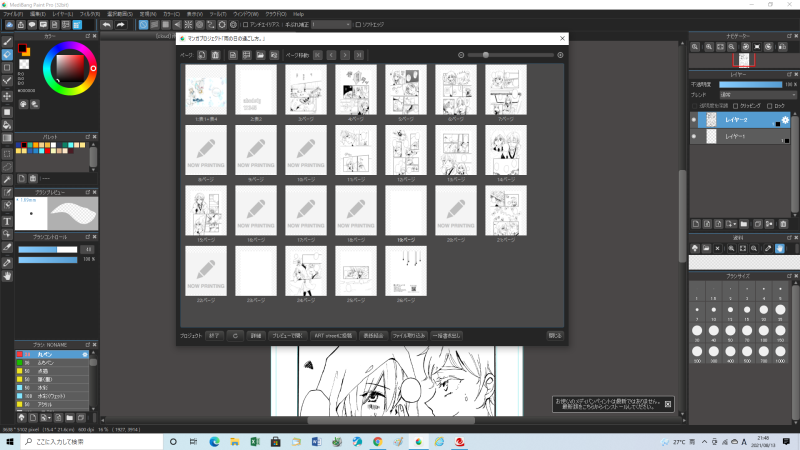This screenshot has height=450, width=800.
Task: Select page 15 thumbnail in project dialog
Action: coord(206,210)
